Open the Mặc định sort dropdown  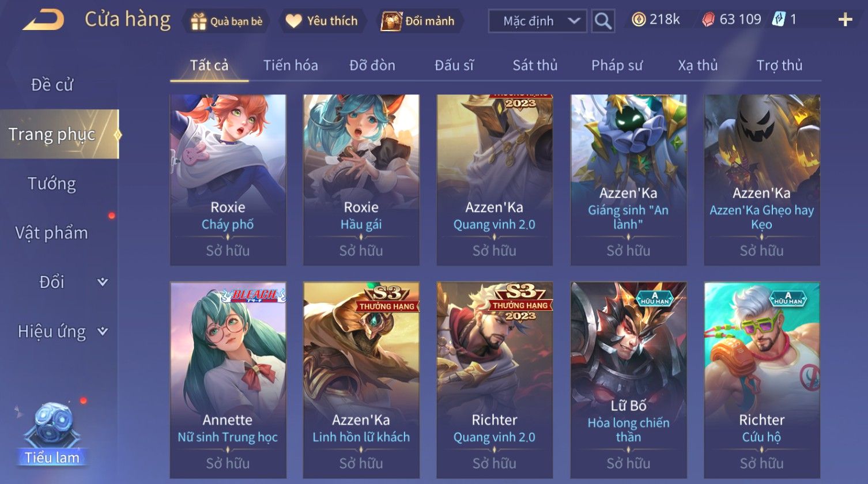pyautogui.click(x=537, y=21)
